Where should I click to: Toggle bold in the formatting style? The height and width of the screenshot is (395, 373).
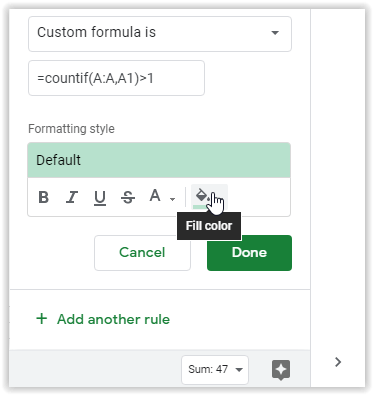44,197
